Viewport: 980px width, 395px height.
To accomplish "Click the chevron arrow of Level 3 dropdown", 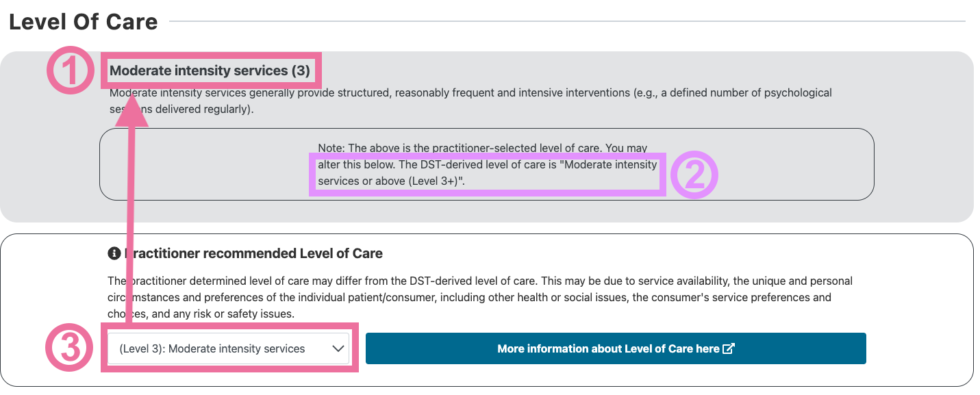I will (338, 348).
